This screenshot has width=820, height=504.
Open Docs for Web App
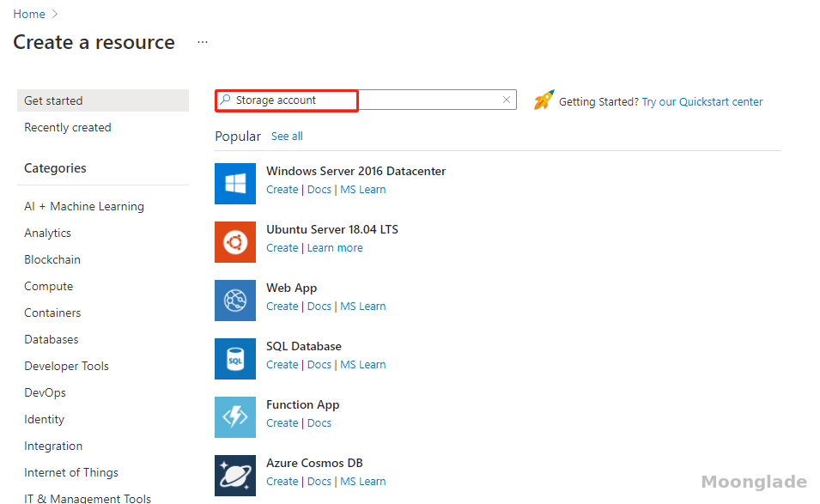click(x=319, y=306)
